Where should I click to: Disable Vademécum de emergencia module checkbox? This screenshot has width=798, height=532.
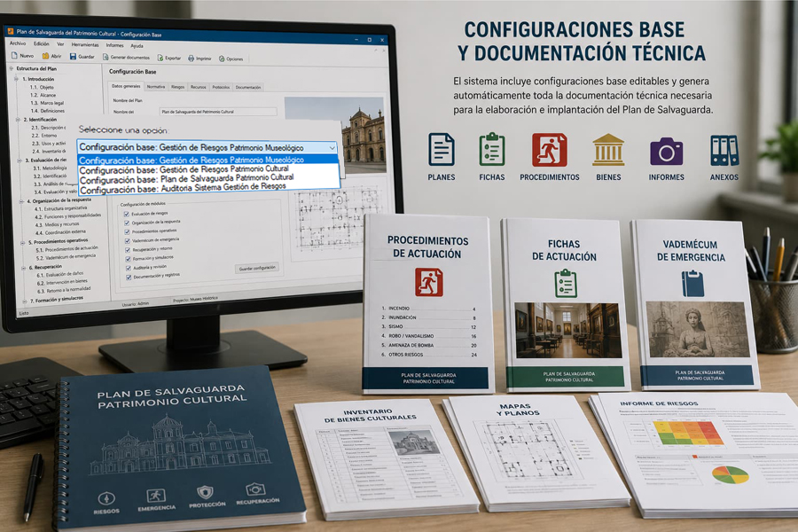point(127,241)
